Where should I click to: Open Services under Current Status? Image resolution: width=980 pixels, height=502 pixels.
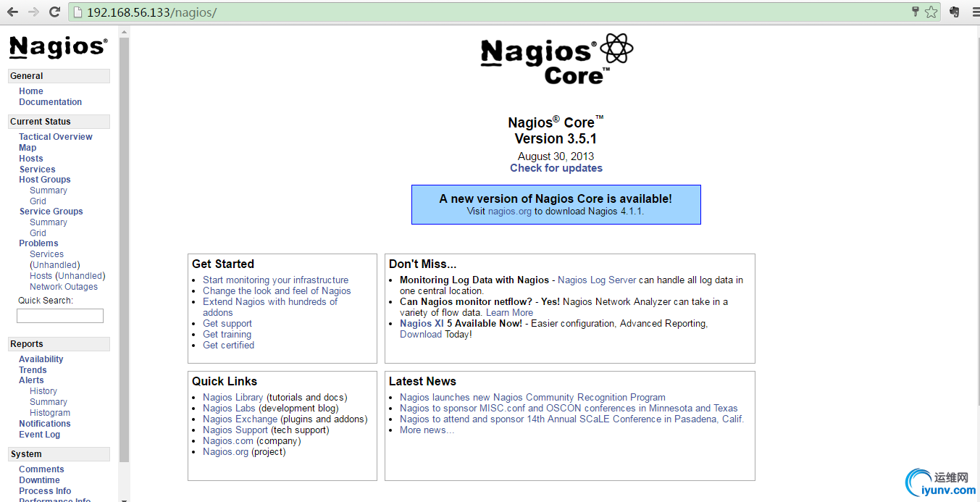click(37, 170)
